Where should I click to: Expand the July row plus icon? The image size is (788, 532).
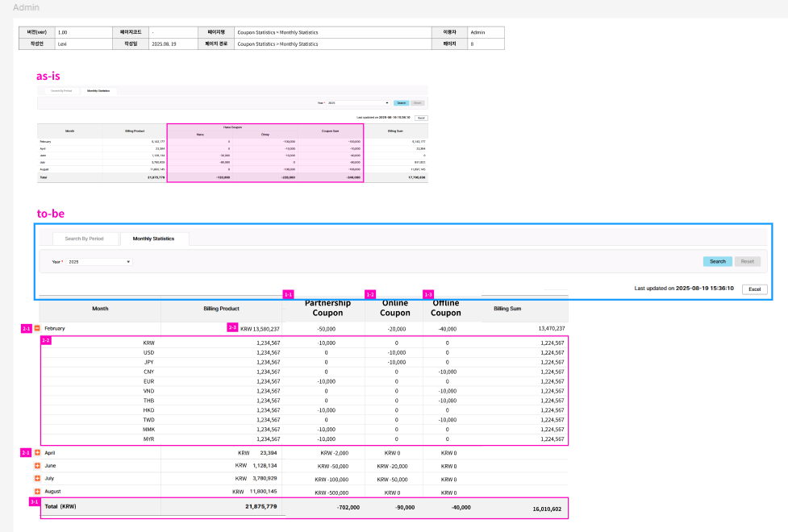pos(37,478)
